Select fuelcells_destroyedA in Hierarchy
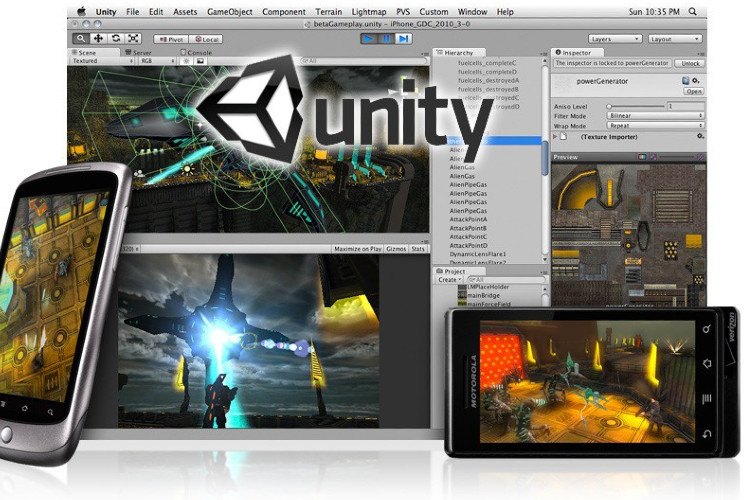This screenshot has height=500, width=750. 488,80
